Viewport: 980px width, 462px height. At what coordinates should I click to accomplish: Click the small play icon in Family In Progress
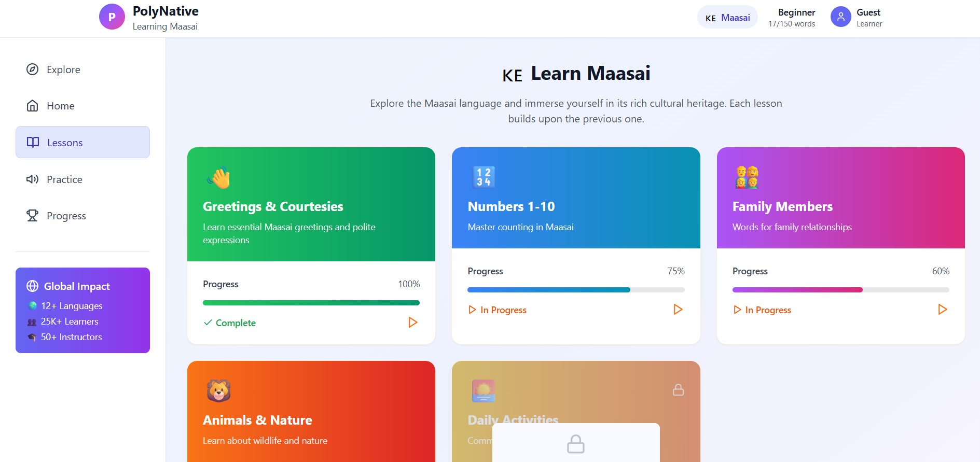[x=737, y=310]
